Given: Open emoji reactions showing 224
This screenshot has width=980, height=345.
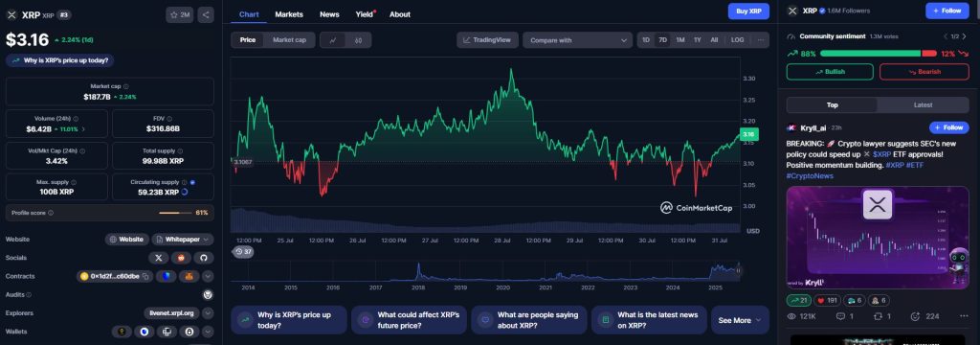Looking at the screenshot, I should pyautogui.click(x=925, y=317).
